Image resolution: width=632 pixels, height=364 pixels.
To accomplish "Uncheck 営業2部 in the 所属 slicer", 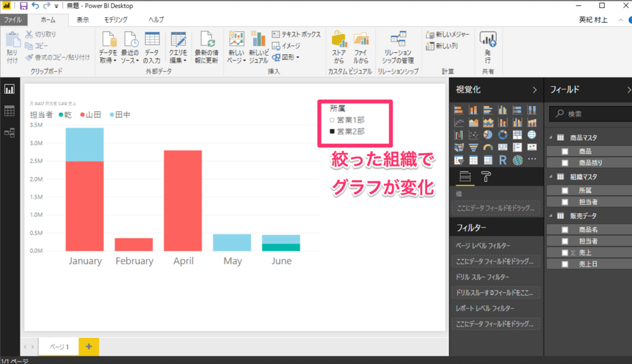I will (331, 130).
